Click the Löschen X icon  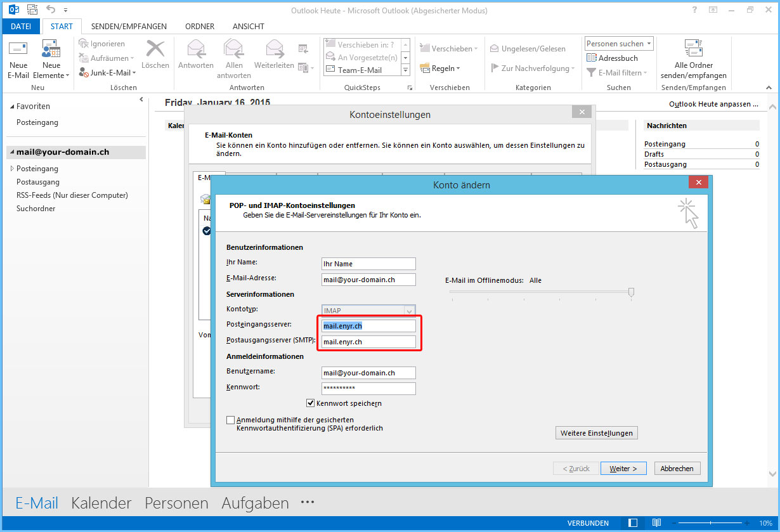point(155,49)
